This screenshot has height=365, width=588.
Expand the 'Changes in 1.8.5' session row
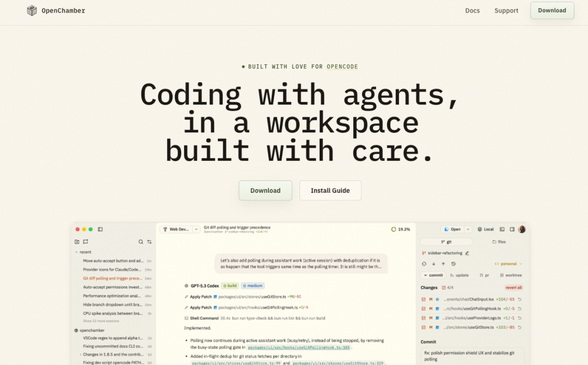click(81, 355)
